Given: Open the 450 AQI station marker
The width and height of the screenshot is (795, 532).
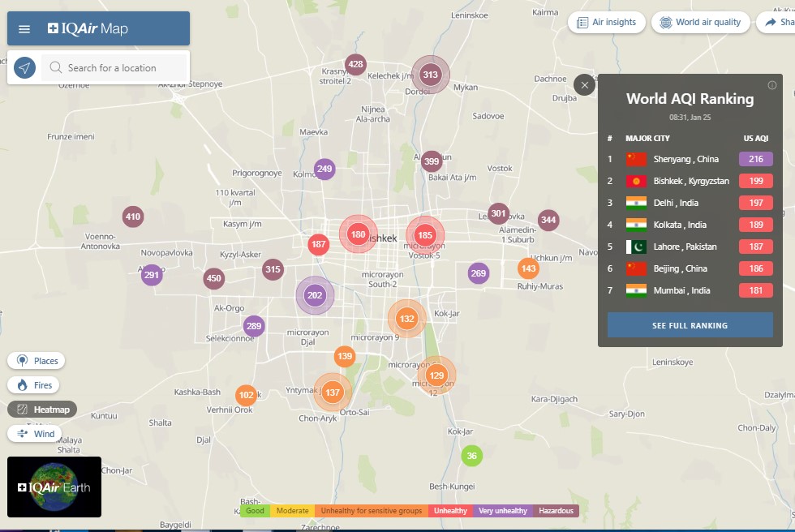Looking at the screenshot, I should (213, 278).
